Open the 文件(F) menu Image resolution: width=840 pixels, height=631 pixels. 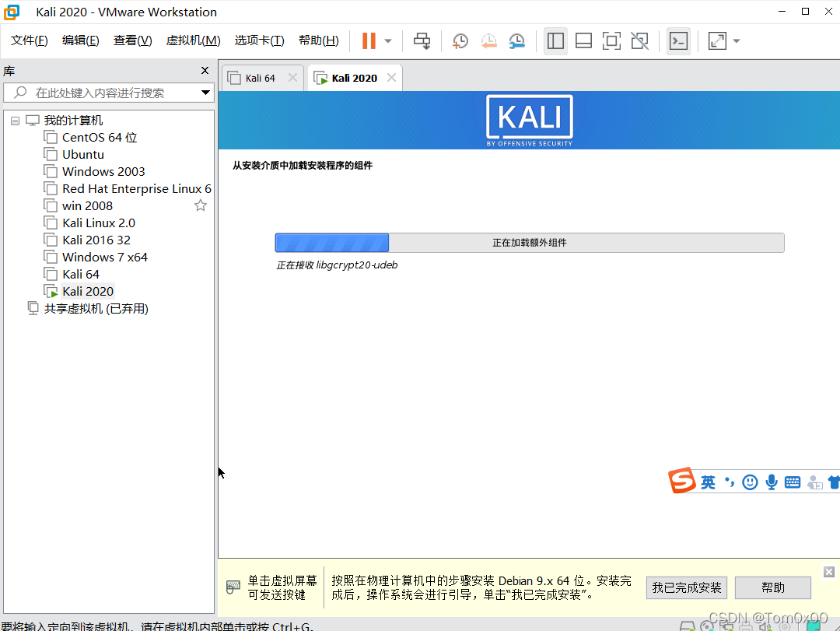(29, 40)
